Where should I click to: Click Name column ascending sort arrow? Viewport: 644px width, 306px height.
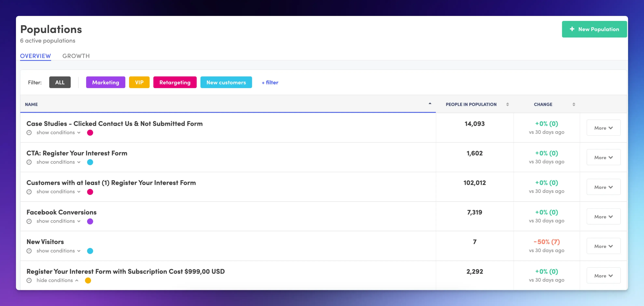click(430, 104)
